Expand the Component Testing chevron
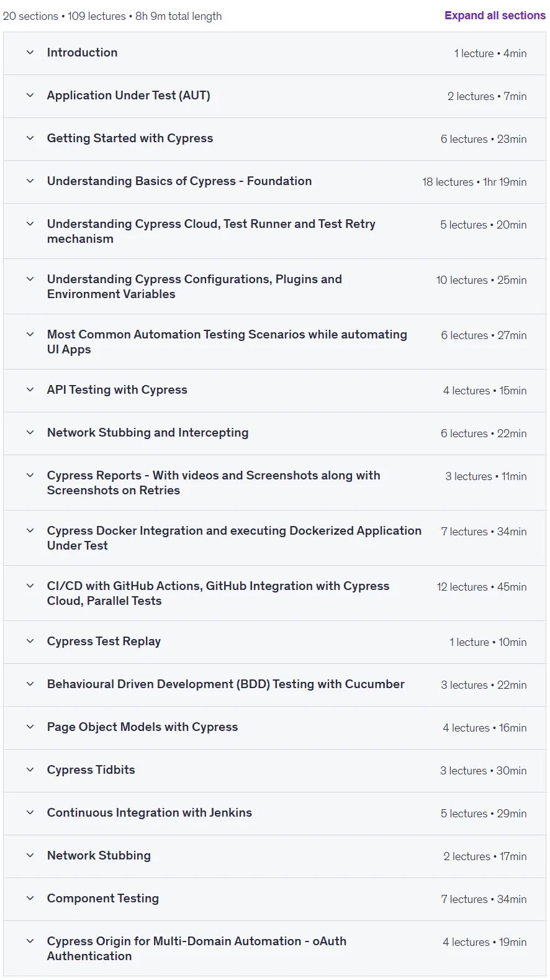The width and height of the screenshot is (550, 980). (30, 899)
